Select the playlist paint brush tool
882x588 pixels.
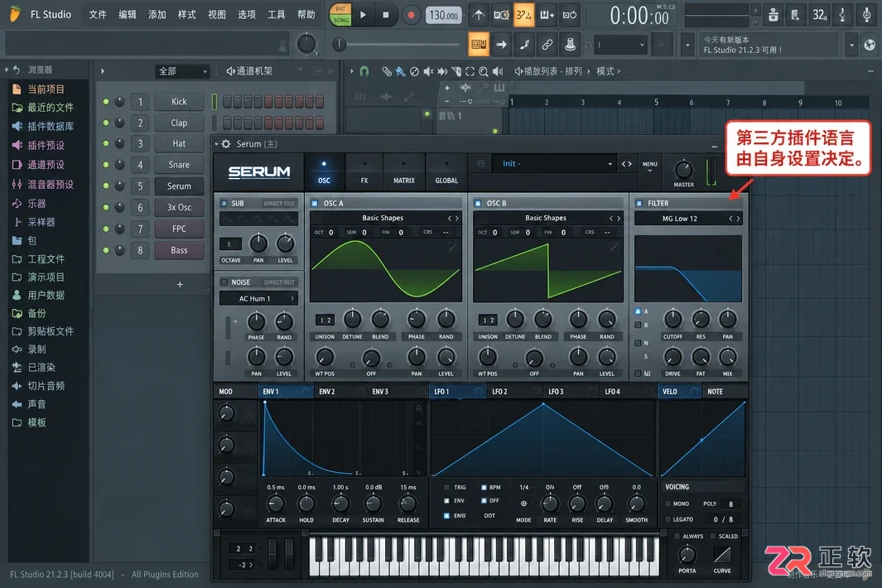400,71
